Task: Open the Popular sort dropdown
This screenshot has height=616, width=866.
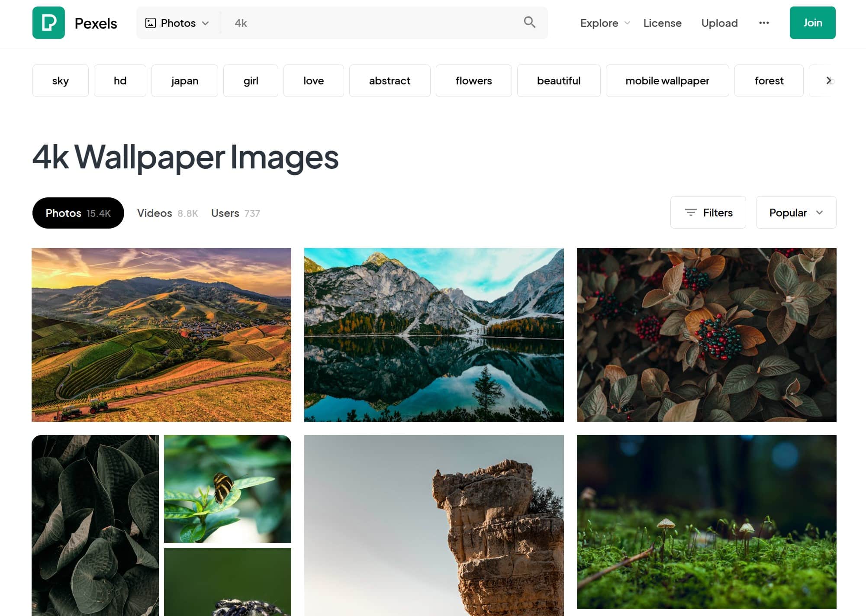Action: [x=795, y=213]
